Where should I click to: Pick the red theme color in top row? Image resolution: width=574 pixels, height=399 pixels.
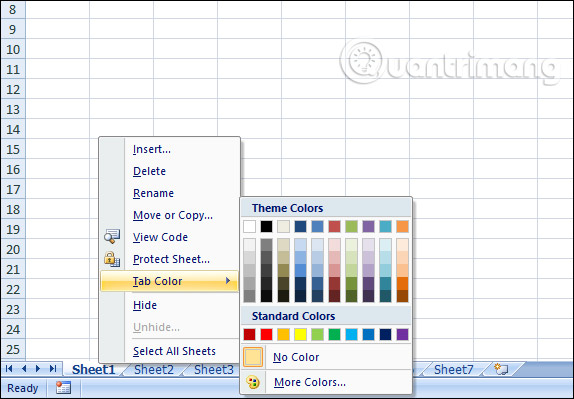pyautogui.click(x=334, y=226)
